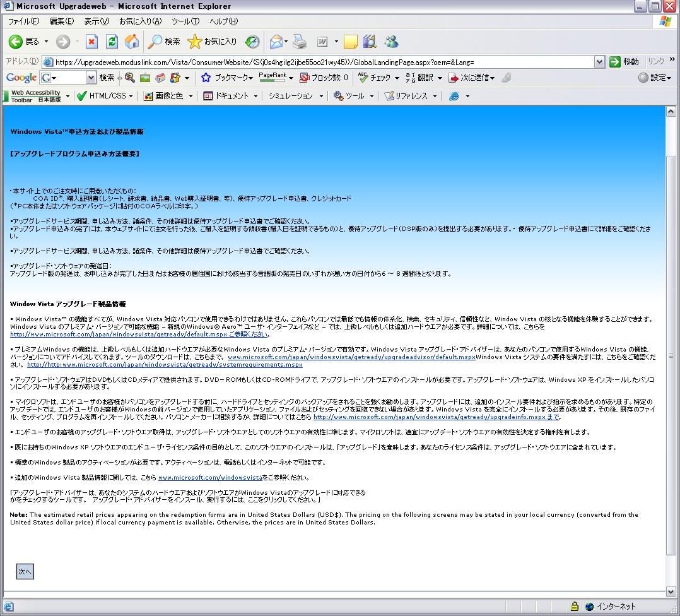The image size is (680, 616).
Task: Open the systemrequirements.mspx link
Action: coord(165,365)
